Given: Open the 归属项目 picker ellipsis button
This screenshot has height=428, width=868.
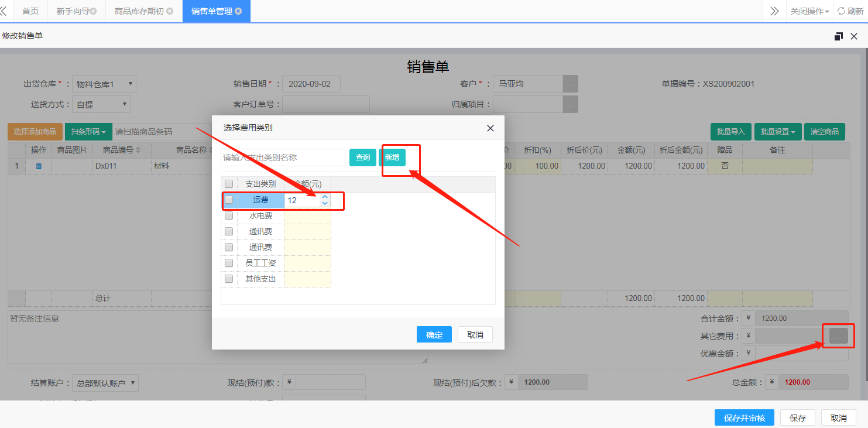Looking at the screenshot, I should pos(570,104).
